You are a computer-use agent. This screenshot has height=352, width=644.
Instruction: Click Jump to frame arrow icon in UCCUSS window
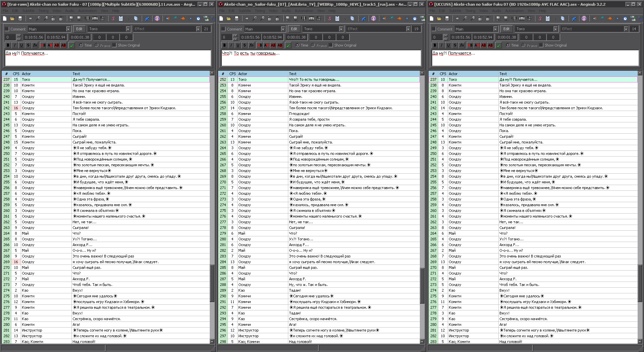pyautogui.click(x=457, y=18)
